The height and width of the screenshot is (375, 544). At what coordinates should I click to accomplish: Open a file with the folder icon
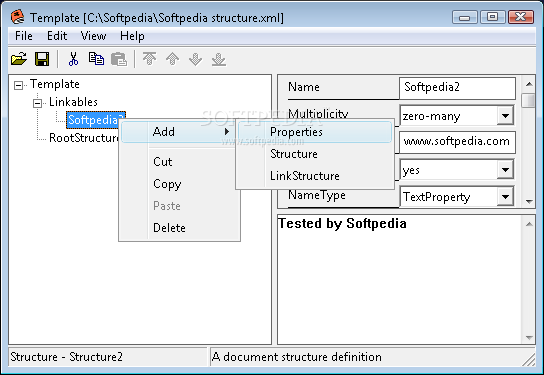[x=19, y=59]
